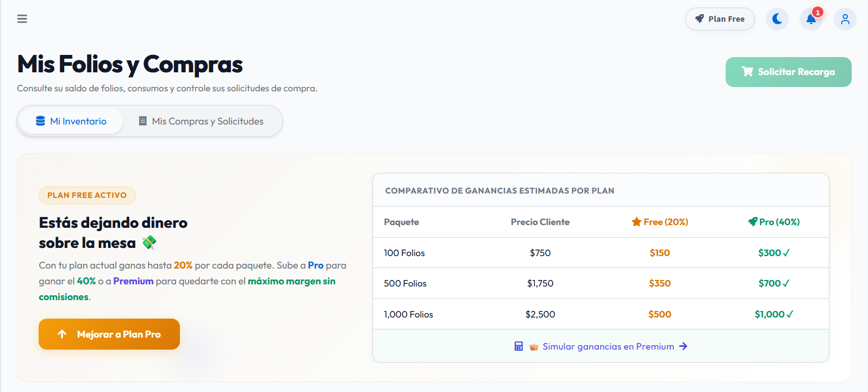This screenshot has height=392, width=868.
Task: Click the $500 Free earnings value
Action: [x=660, y=314]
